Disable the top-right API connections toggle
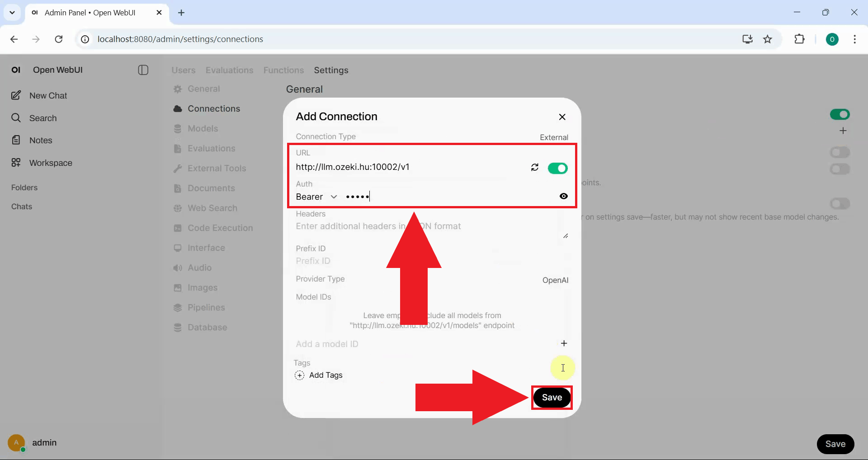 (840, 114)
